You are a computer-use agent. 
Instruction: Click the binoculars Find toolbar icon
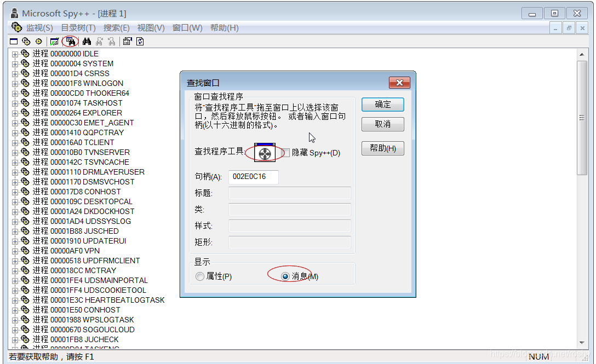[x=87, y=42]
